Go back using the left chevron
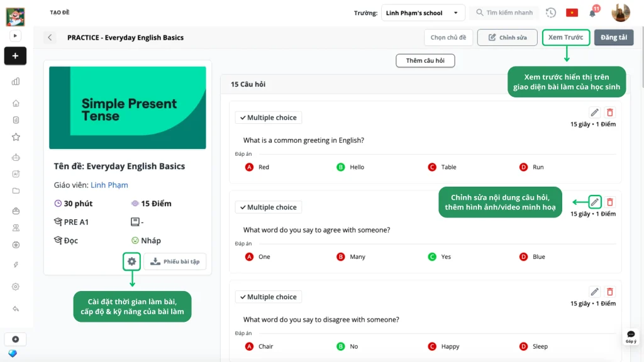 point(50,38)
